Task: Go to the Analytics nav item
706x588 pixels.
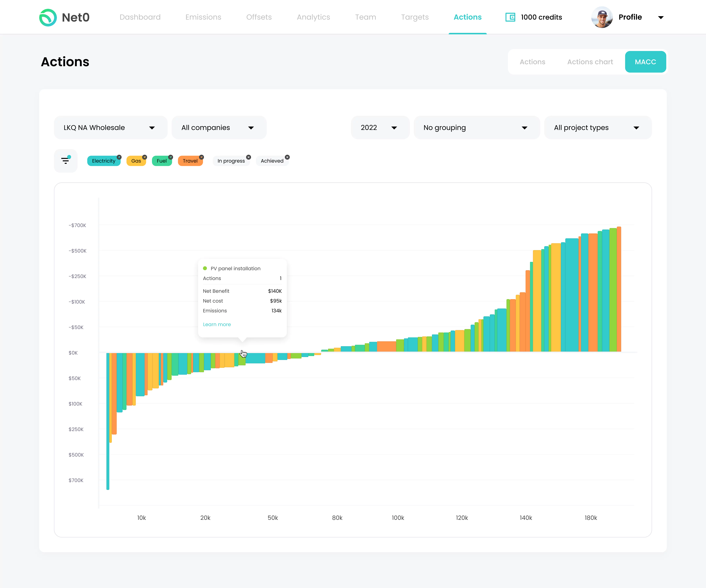Action: pyautogui.click(x=313, y=17)
